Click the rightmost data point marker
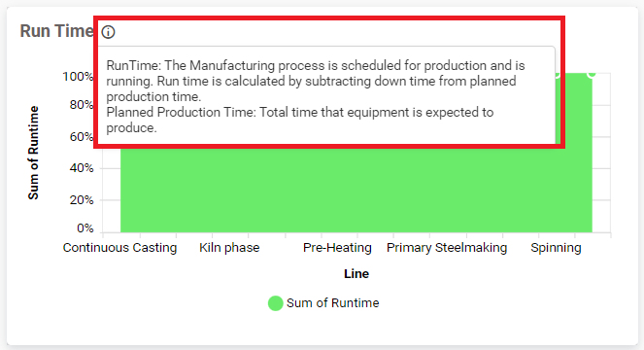The height and width of the screenshot is (350, 644). click(x=592, y=74)
